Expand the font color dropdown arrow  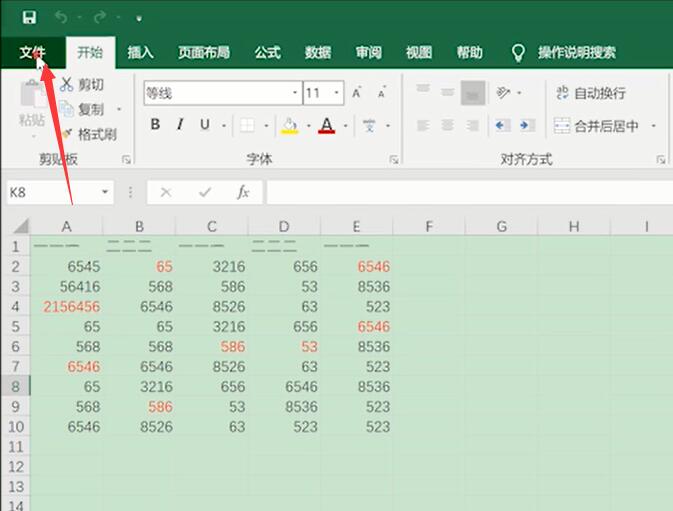(x=346, y=126)
